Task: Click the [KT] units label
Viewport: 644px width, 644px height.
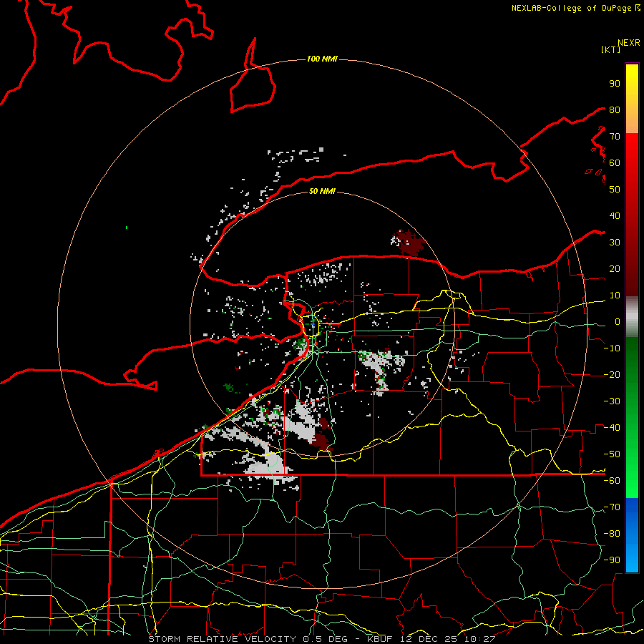Action: (x=610, y=49)
